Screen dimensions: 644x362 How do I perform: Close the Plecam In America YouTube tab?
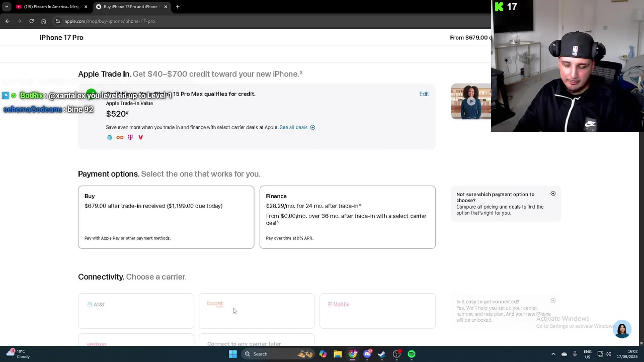[x=86, y=7]
